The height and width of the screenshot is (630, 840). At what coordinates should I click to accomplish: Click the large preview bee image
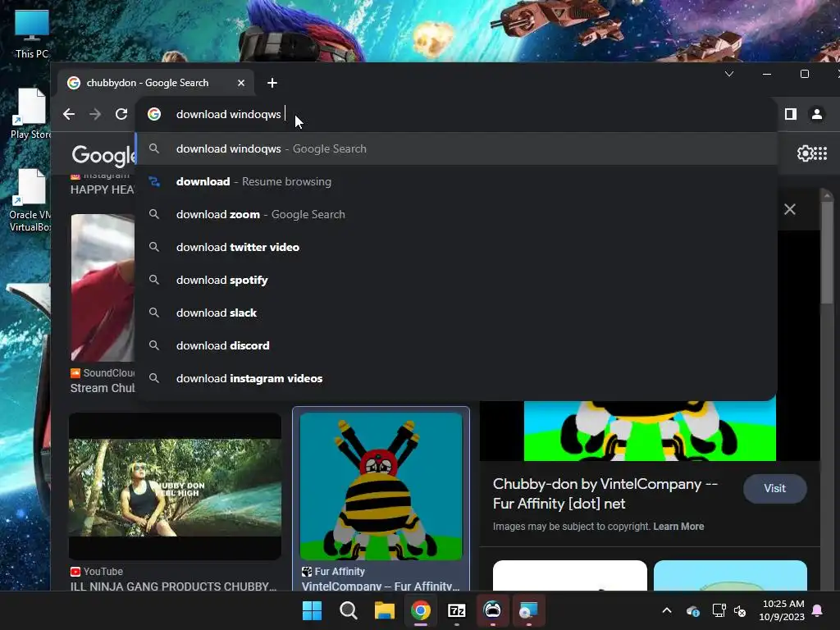[x=650, y=431]
